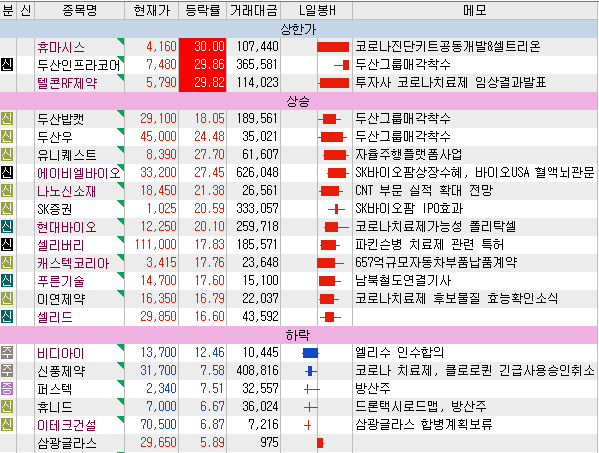This screenshot has height=453, width=599.
Task: Click the 신 badge icon for 두산인프라코어
Action: 7,65
